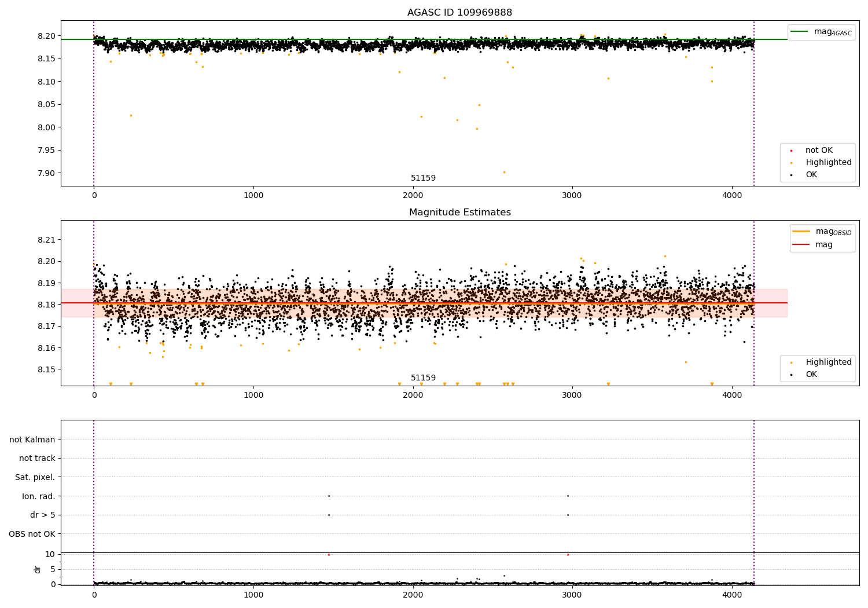Click the orange mag OBSID legend line
Image resolution: width=868 pixels, height=608 pixels.
(801, 232)
